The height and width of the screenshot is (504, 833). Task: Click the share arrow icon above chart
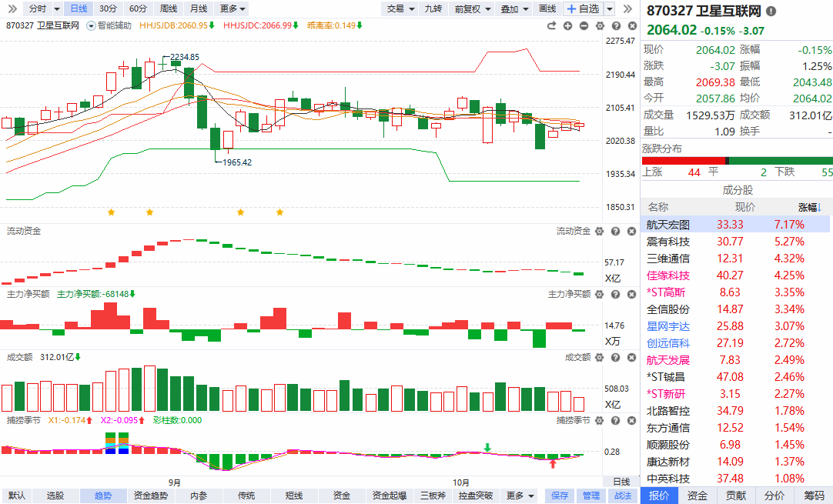click(551, 25)
